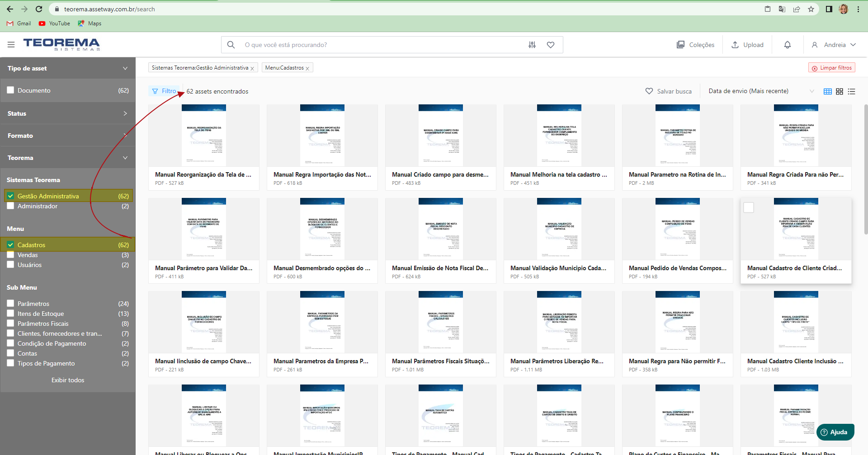868x455 pixels.
Task: Toggle browser side panel icon
Action: (x=829, y=9)
